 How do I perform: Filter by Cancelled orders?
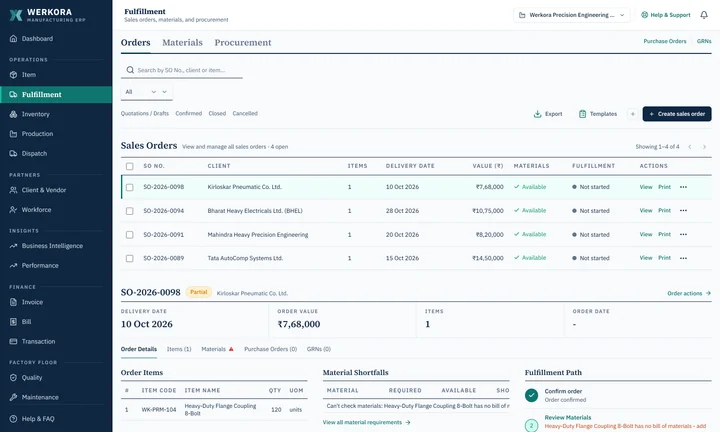pos(245,113)
